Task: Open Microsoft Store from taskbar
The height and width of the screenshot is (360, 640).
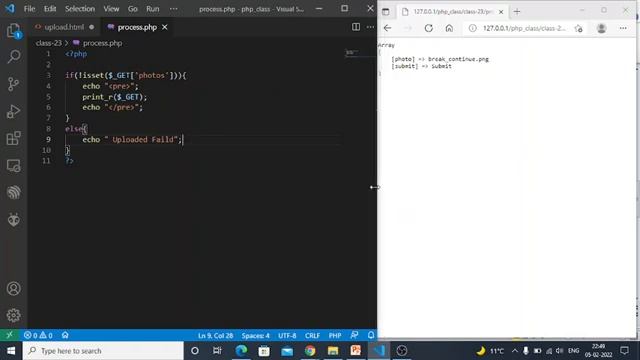Action: pos(264,351)
